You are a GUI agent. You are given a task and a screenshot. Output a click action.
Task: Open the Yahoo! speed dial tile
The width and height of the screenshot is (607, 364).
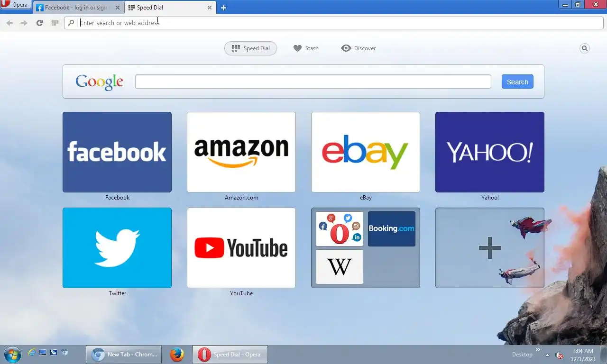490,152
